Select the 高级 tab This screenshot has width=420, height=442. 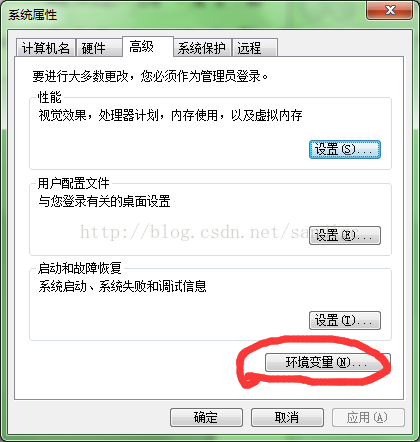148,46
